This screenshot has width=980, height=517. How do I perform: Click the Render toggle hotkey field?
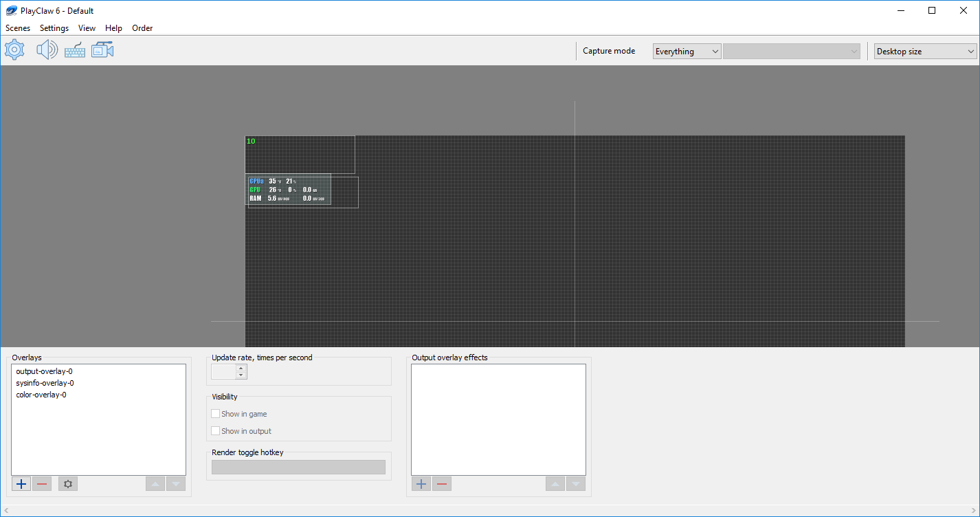(298, 467)
